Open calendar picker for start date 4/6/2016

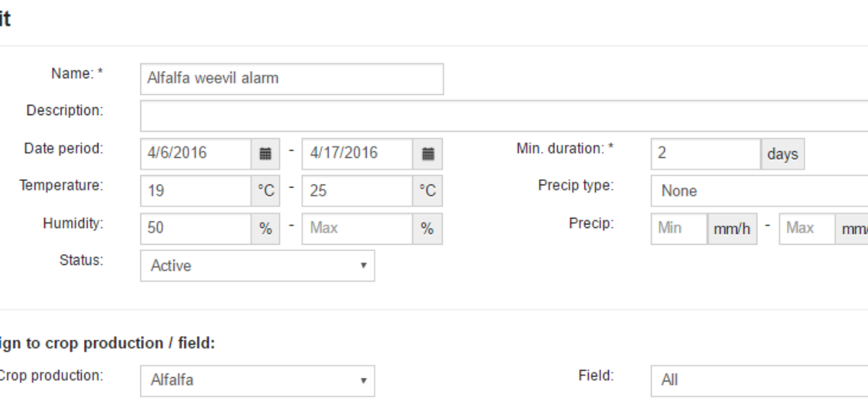(x=266, y=153)
